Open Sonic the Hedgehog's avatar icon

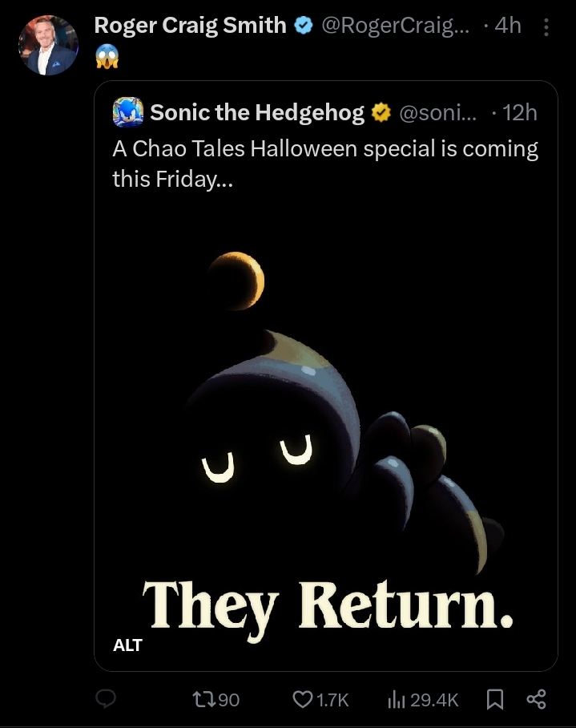pos(128,112)
